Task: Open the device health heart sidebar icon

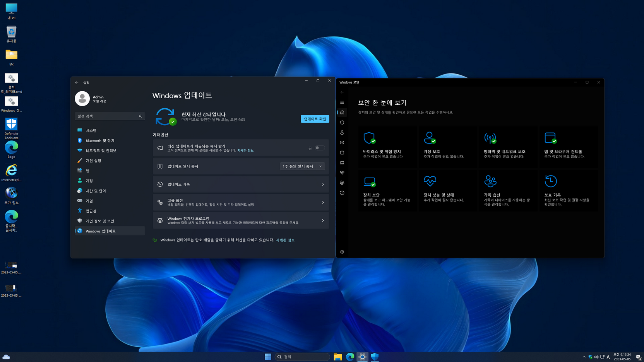Action: tap(342, 173)
